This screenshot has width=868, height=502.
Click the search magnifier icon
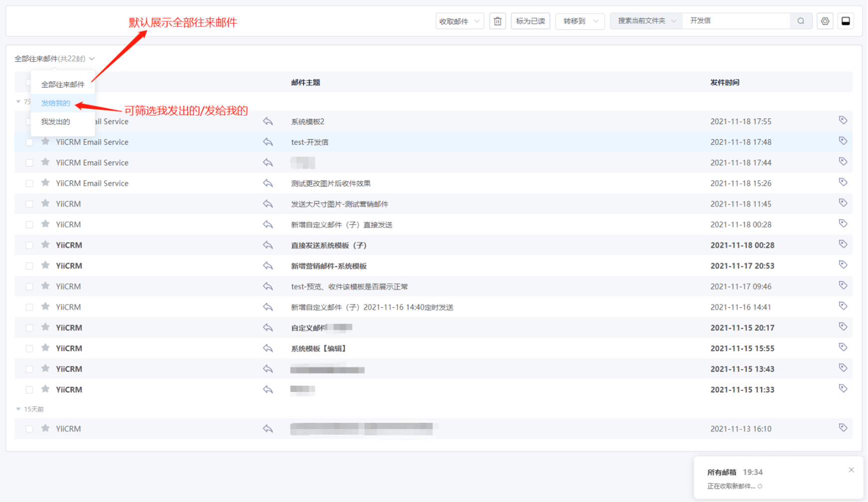pos(801,21)
